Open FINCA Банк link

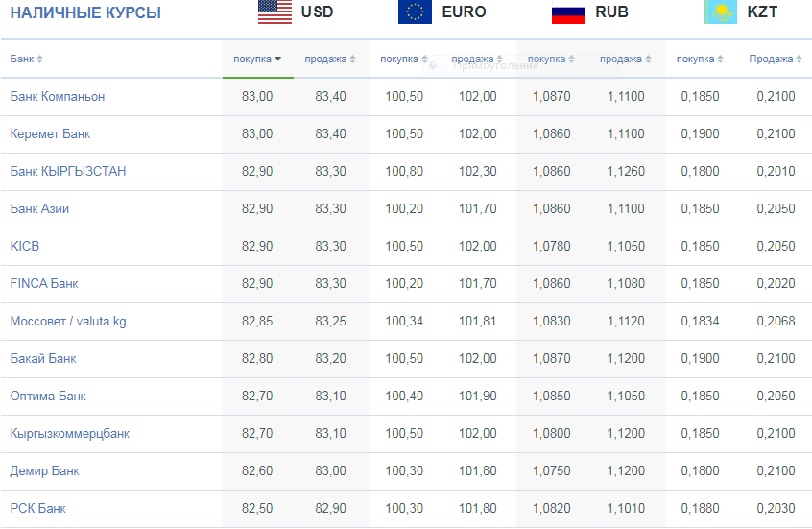(44, 284)
